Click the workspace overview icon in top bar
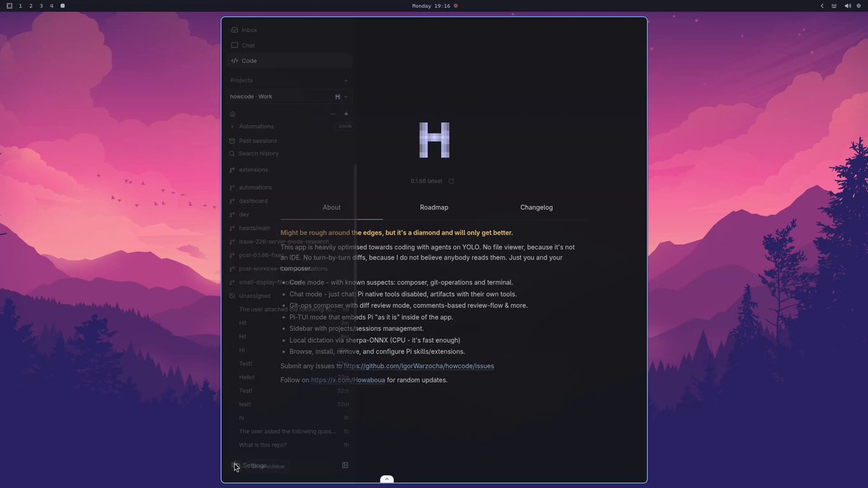 9,6
